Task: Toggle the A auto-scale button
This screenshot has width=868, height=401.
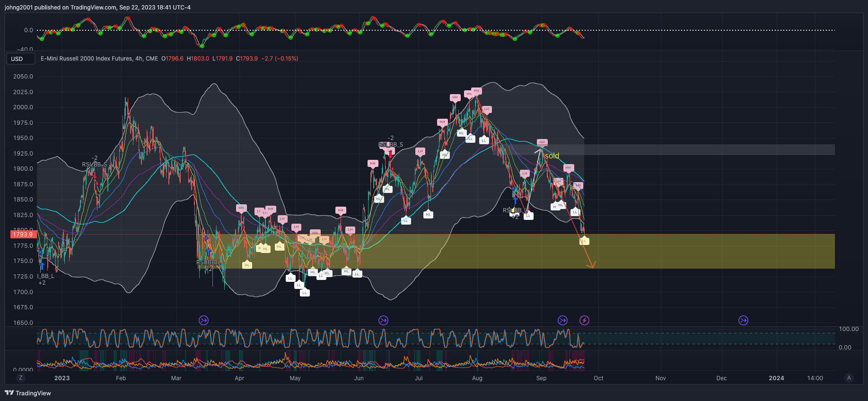Action: tap(849, 378)
